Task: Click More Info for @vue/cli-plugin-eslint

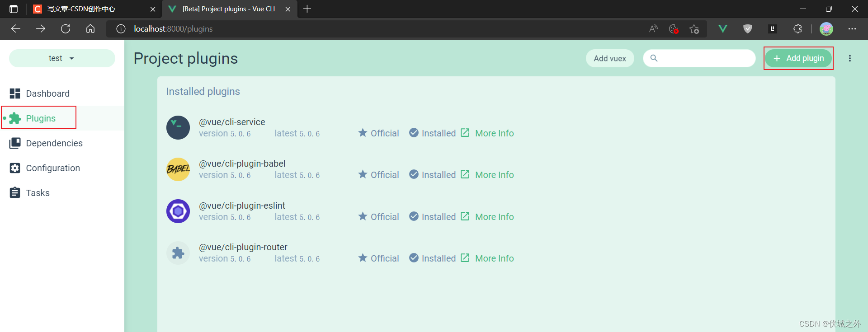Action: (494, 216)
